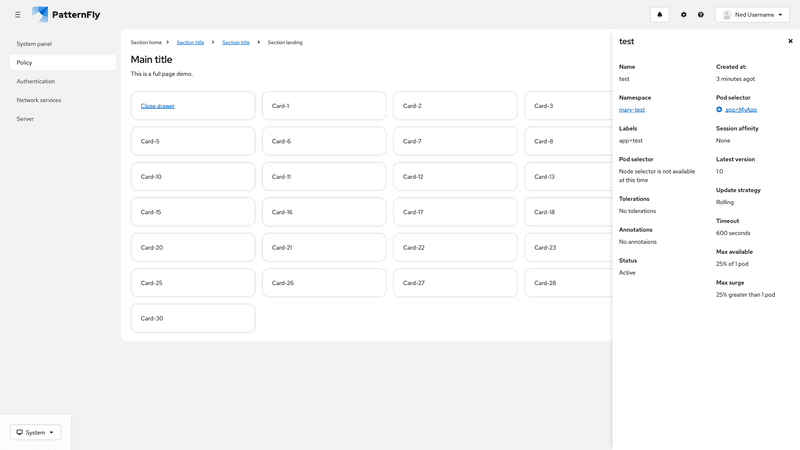800x450 pixels.
Task: Close the test drawer panel
Action: [x=790, y=41]
